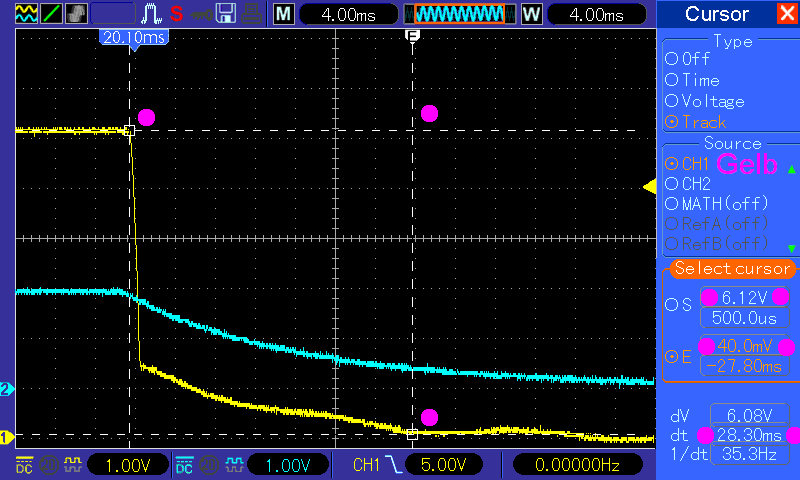Click the CH2 cyan 1.00V scale value
This screenshot has width=800, height=480.
point(288,465)
